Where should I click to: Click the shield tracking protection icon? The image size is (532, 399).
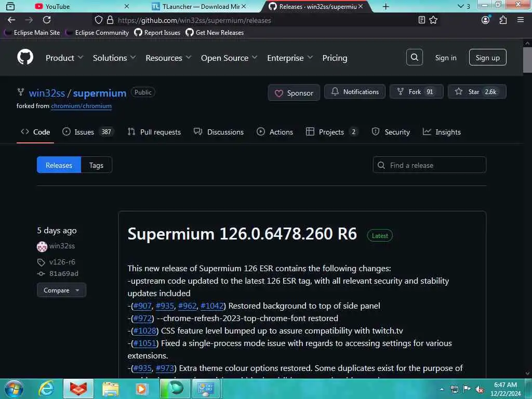(x=98, y=20)
